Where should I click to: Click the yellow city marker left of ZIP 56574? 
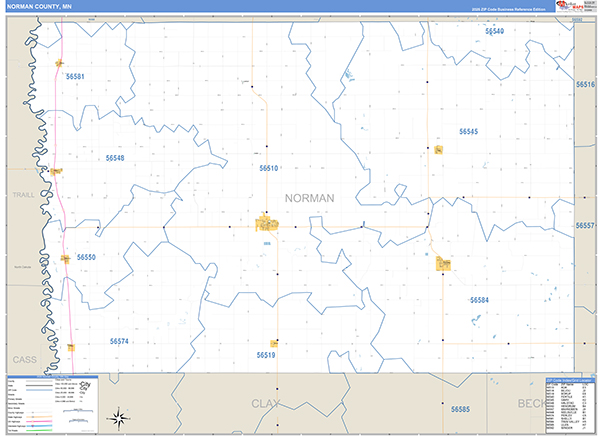71,348
